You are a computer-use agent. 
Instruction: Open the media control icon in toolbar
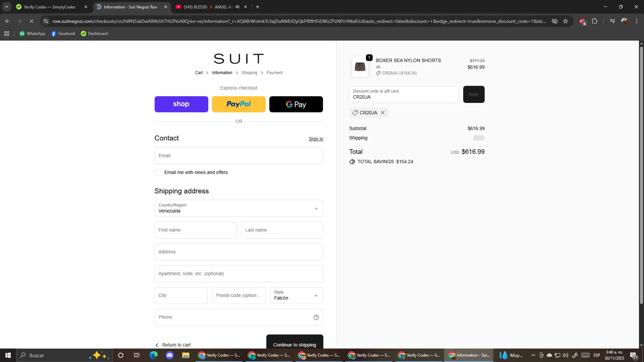612,21
